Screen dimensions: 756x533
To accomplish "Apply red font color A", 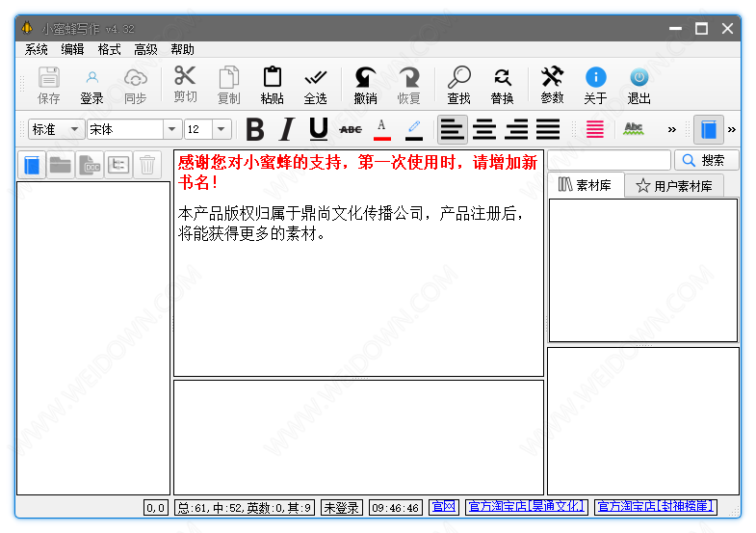I will tap(382, 129).
